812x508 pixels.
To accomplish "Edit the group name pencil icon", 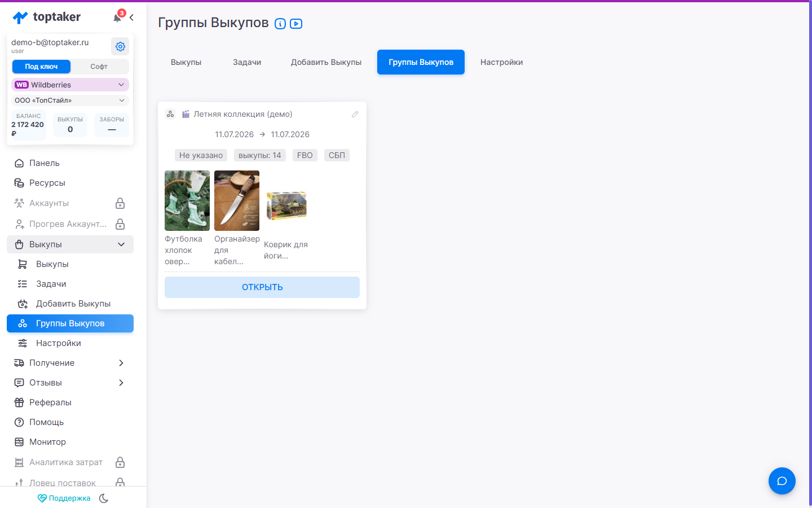I will (355, 114).
